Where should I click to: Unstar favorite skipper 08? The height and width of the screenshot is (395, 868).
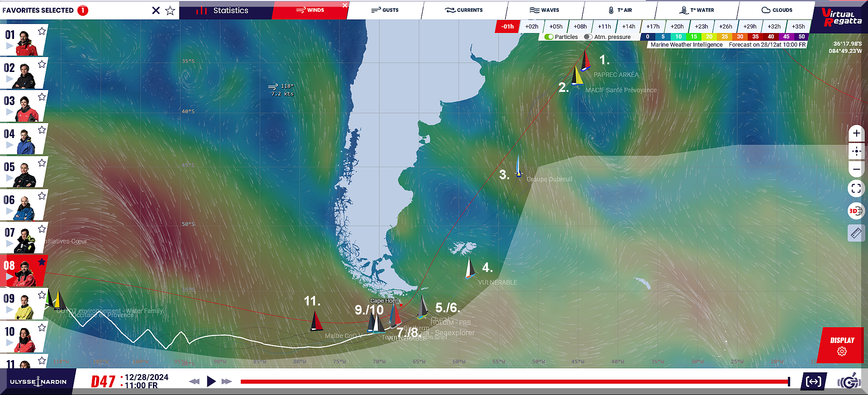42,262
